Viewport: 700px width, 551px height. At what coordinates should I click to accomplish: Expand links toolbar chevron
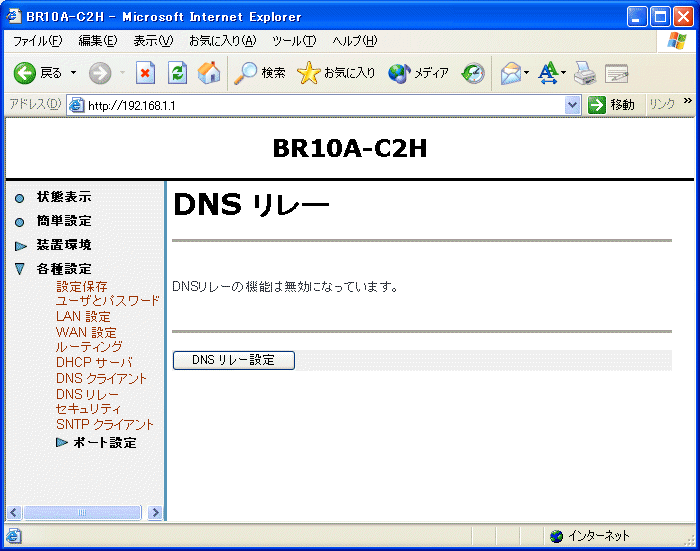coord(688,101)
